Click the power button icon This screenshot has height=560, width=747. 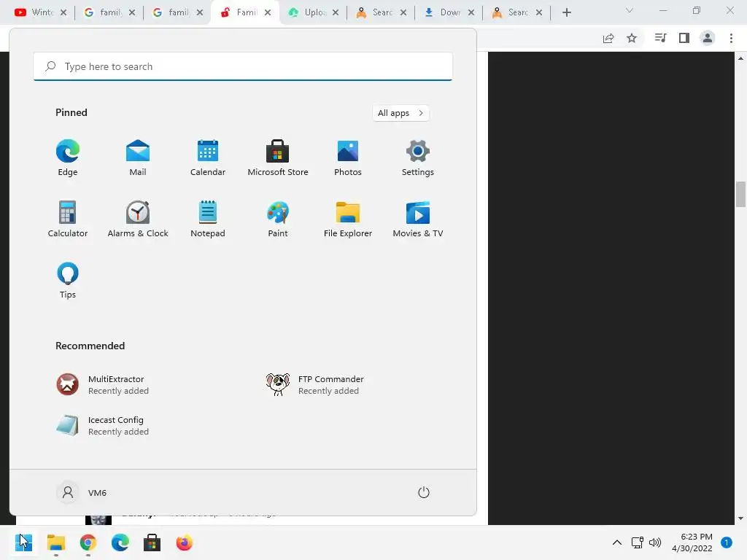click(x=424, y=492)
